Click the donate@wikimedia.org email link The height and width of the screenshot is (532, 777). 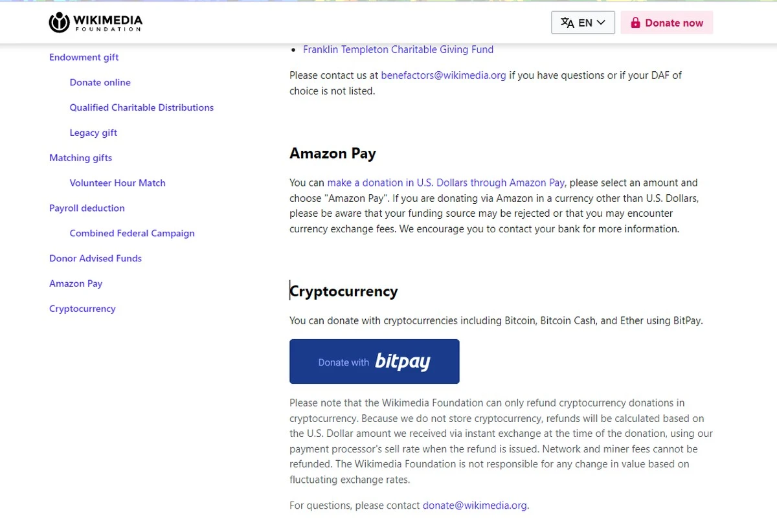click(x=475, y=505)
